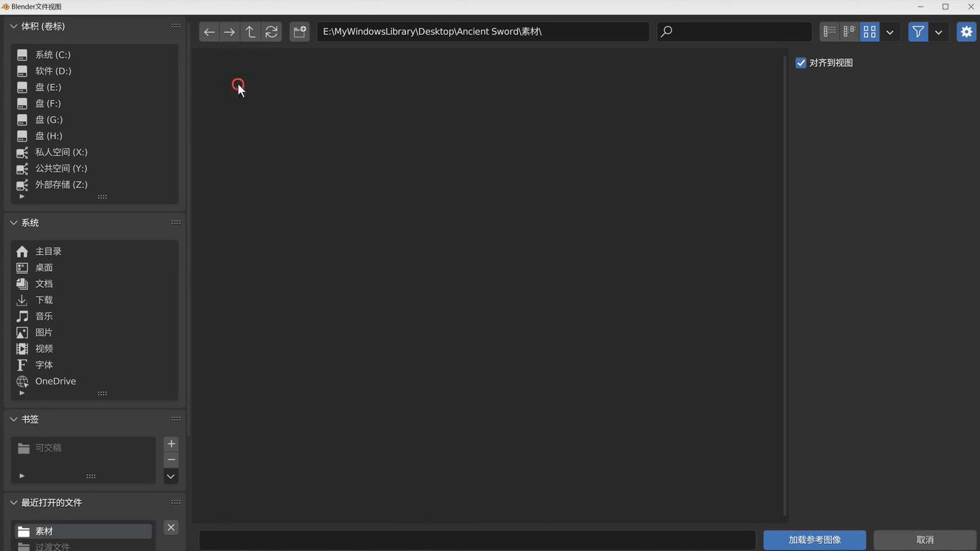The width and height of the screenshot is (980, 551).
Task: Go to 图片 pictures folder
Action: click(x=94, y=332)
